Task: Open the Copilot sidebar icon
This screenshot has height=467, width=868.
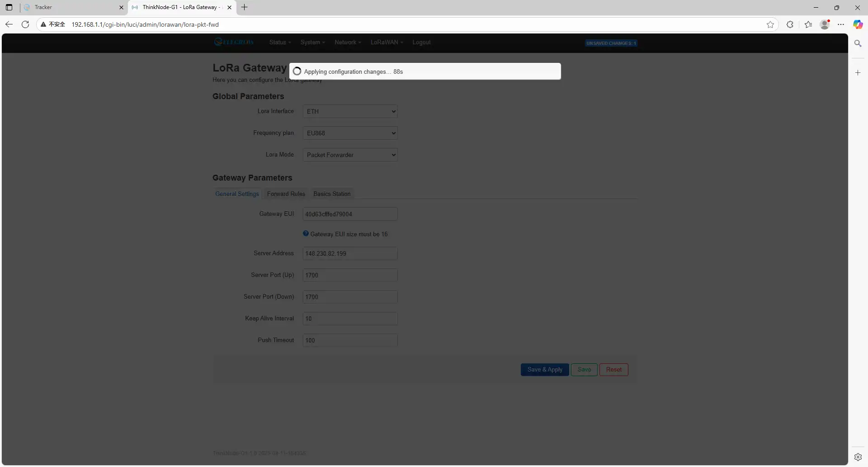Action: (x=858, y=24)
